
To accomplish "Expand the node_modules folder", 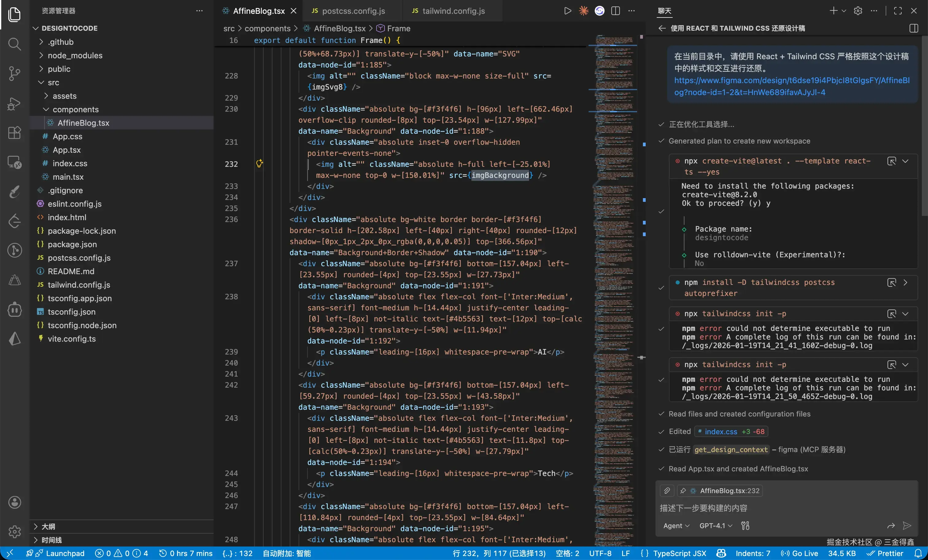I will [x=75, y=55].
